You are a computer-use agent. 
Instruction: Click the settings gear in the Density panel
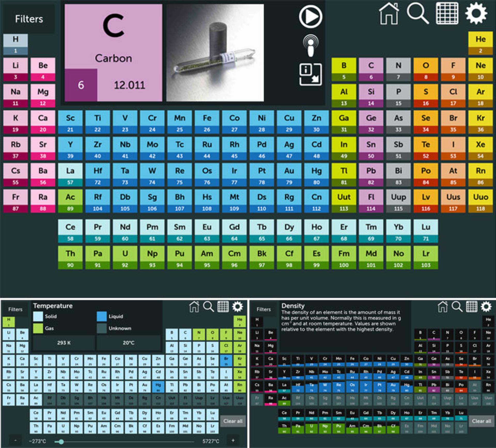coord(486,307)
